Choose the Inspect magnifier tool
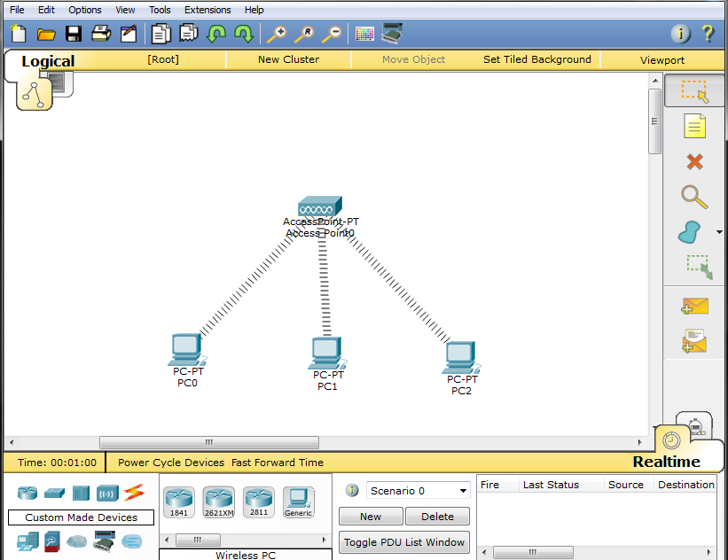This screenshot has width=728, height=560. click(694, 197)
